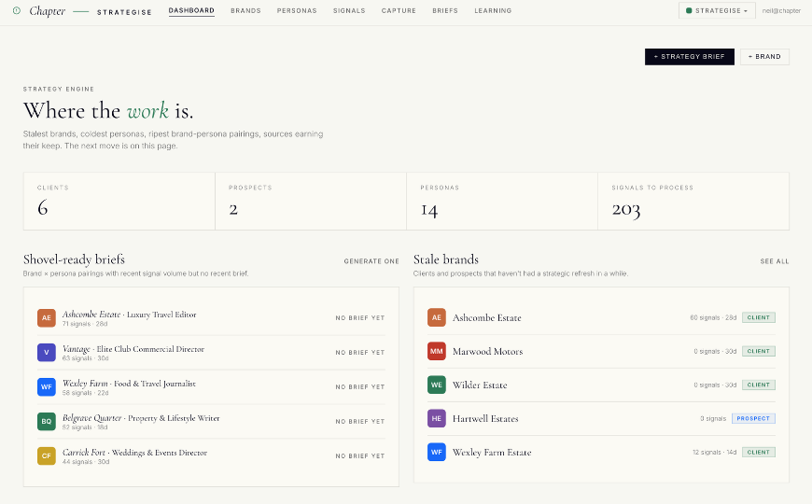The image size is (812, 504).
Task: Open the Brands tab
Action: coord(246,10)
